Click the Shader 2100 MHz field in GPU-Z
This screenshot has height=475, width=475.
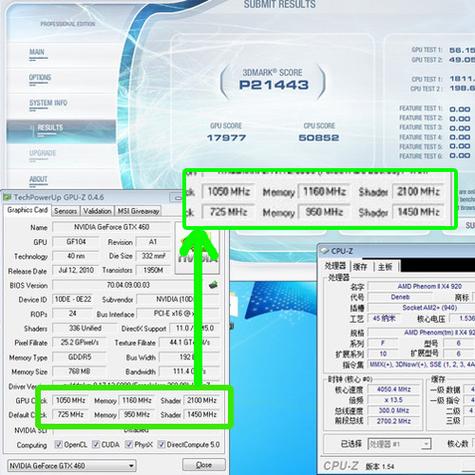click(202, 400)
